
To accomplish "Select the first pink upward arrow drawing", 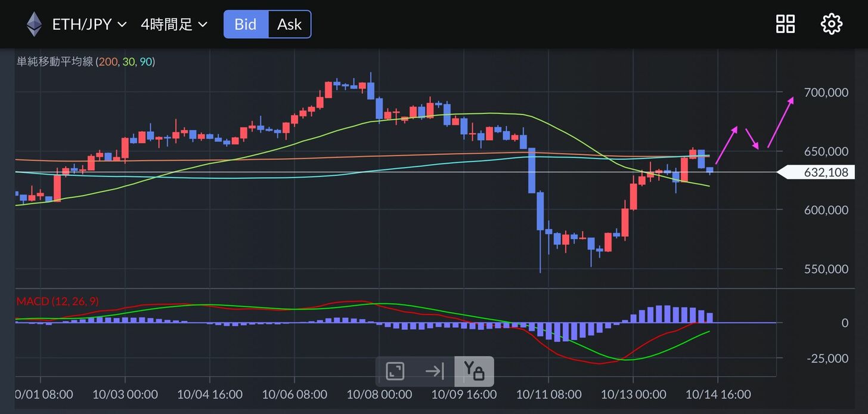I will (727, 145).
